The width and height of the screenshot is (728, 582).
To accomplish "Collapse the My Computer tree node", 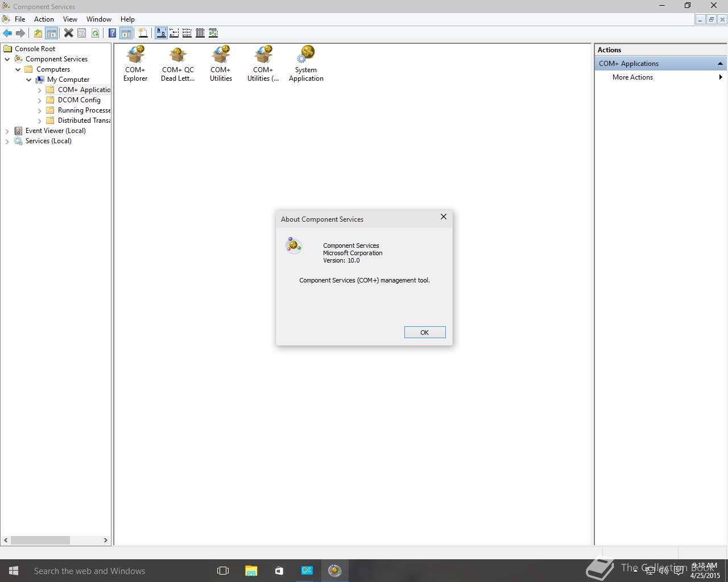I will pos(29,80).
